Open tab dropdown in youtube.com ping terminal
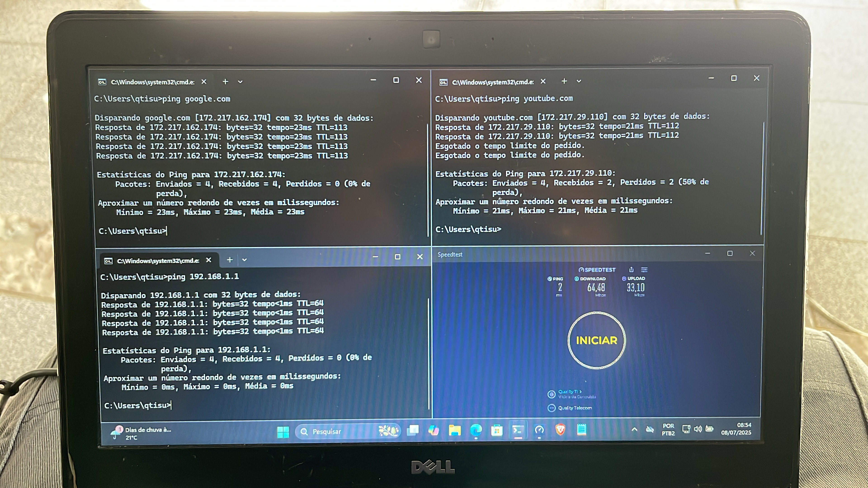The width and height of the screenshot is (868, 488). (x=579, y=81)
